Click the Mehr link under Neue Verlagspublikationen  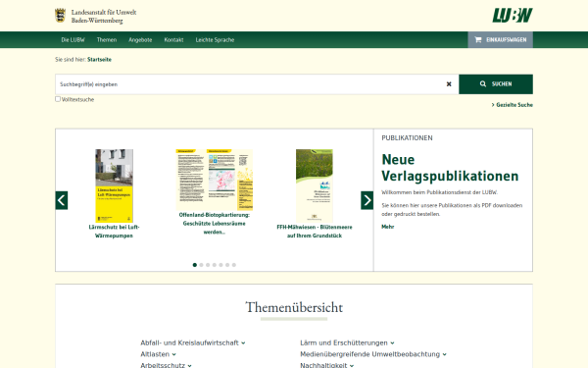coord(388,227)
